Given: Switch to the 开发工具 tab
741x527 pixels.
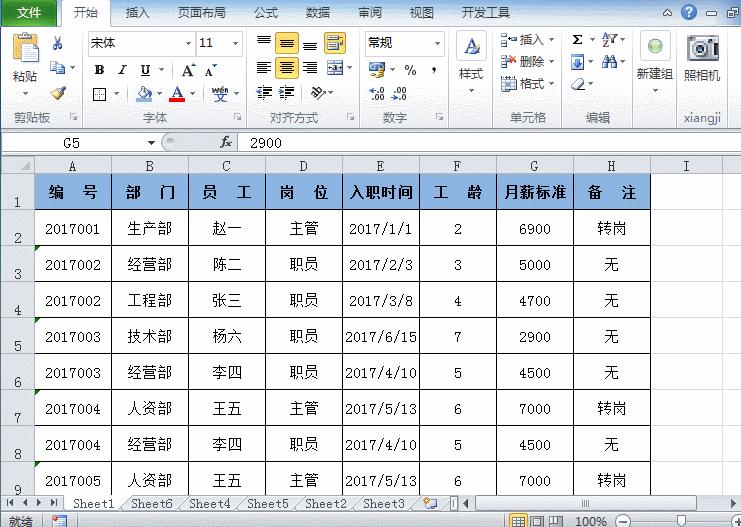Looking at the screenshot, I should pos(486,13).
